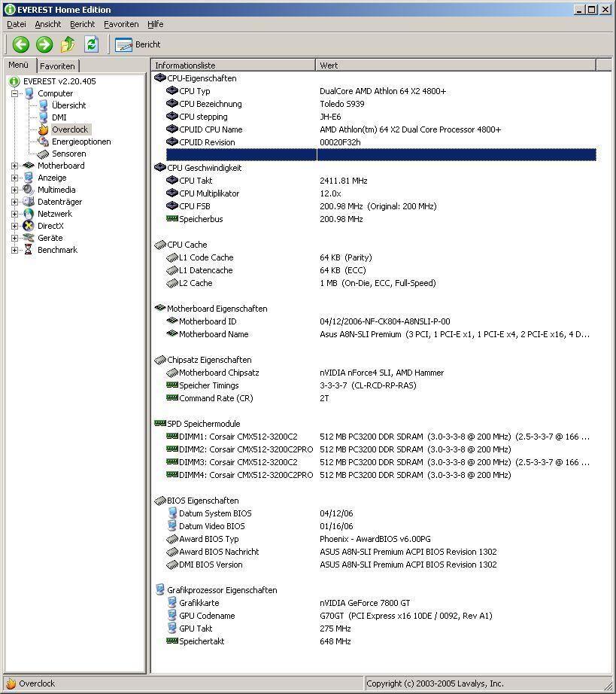Open the Bericht menu in menu bar
The height and width of the screenshot is (694, 616).
pos(82,24)
